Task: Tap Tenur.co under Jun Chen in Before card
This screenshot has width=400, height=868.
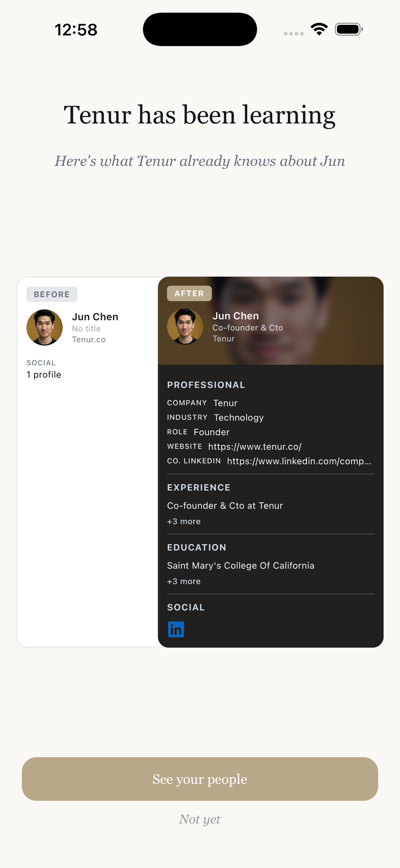Action: pos(89,339)
